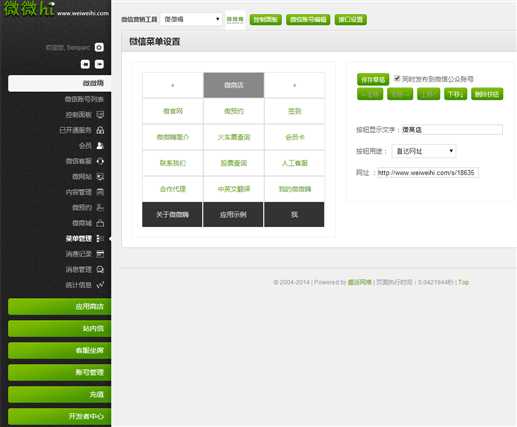Open the 微信营销工具 account dropdown

point(191,19)
